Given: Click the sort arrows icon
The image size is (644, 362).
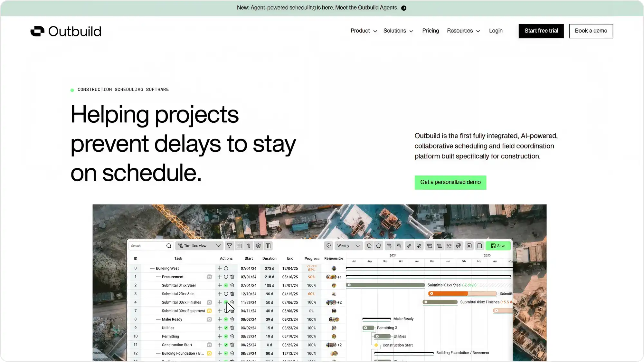Looking at the screenshot, I should pyautogui.click(x=249, y=246).
